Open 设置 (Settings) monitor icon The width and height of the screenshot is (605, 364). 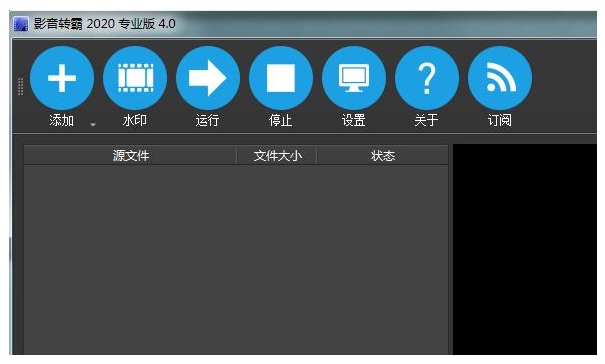(x=354, y=78)
